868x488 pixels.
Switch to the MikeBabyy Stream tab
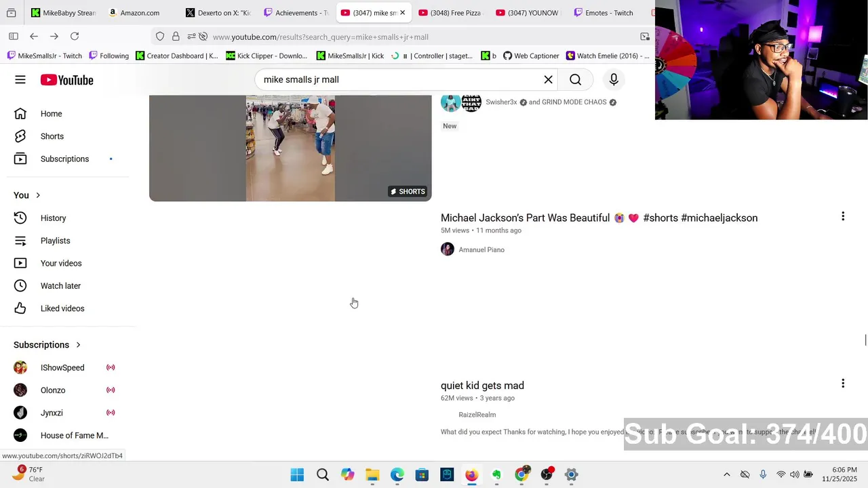[x=64, y=13]
